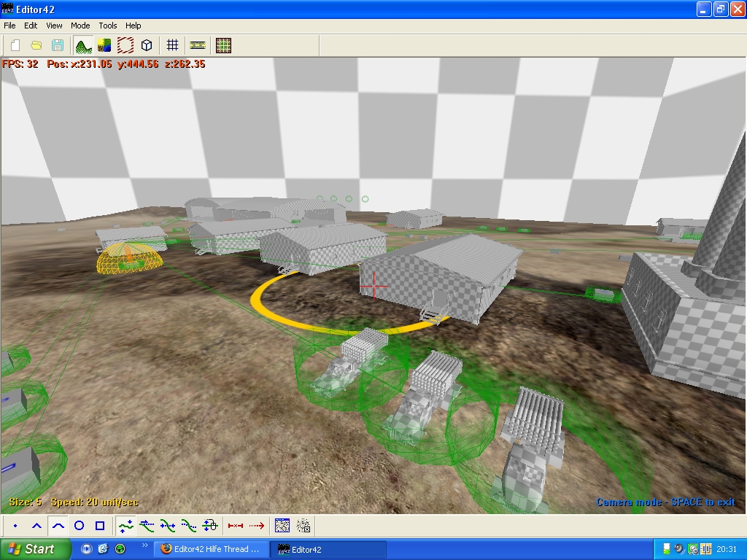This screenshot has height=560, width=747.
Task: Click the yellow road strip icon
Action: pos(198,45)
